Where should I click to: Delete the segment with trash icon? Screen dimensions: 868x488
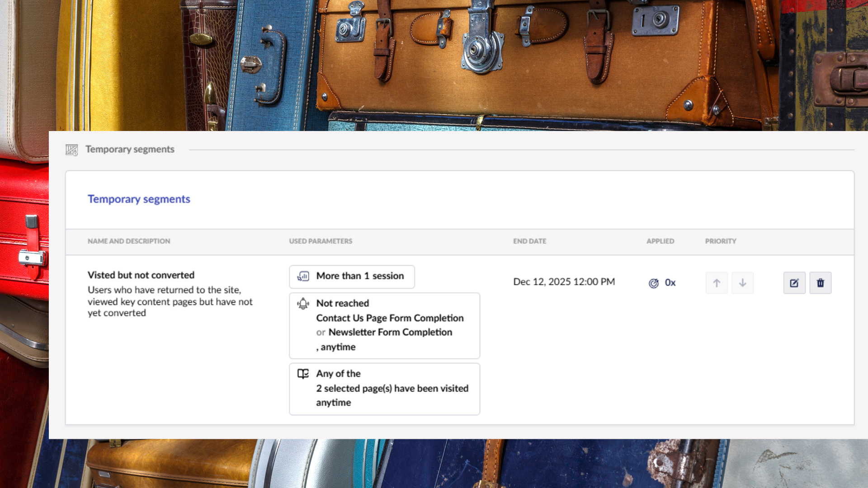click(x=820, y=283)
